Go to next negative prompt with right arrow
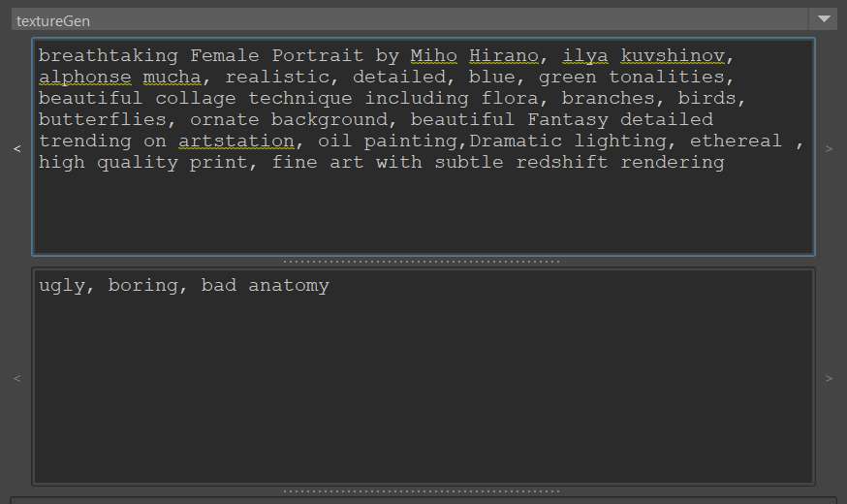This screenshot has width=847, height=504. click(829, 378)
